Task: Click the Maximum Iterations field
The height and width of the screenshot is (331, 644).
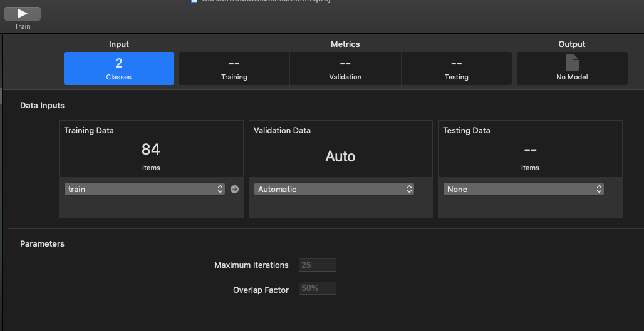Action: 318,265
